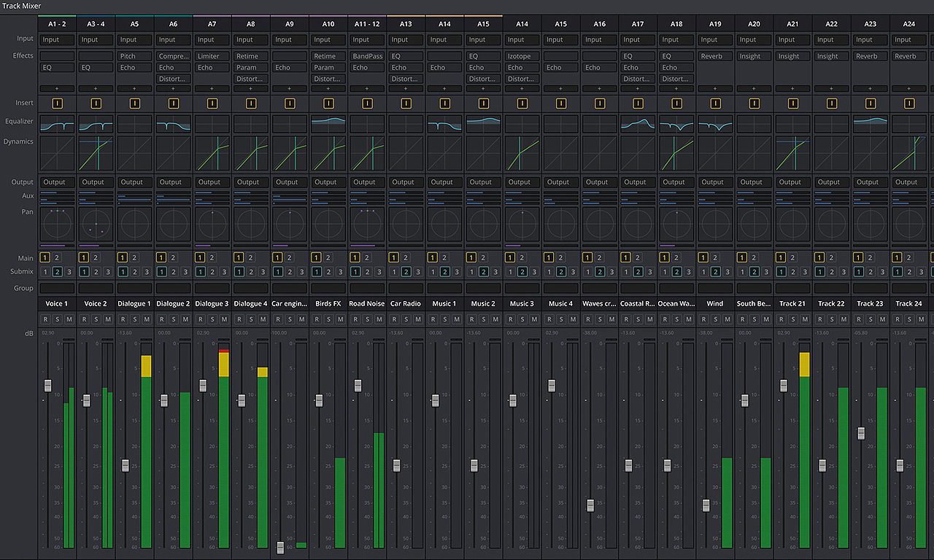
Task: Open the Input selector for track A1 - 2
Action: pyautogui.click(x=57, y=39)
